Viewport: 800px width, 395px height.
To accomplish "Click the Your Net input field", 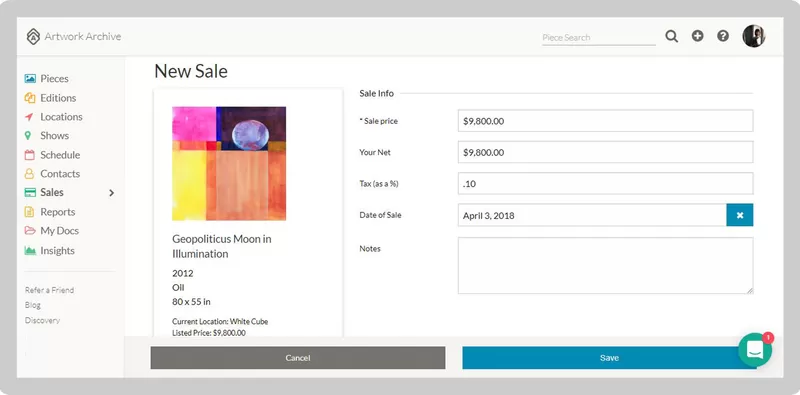I will [x=606, y=152].
